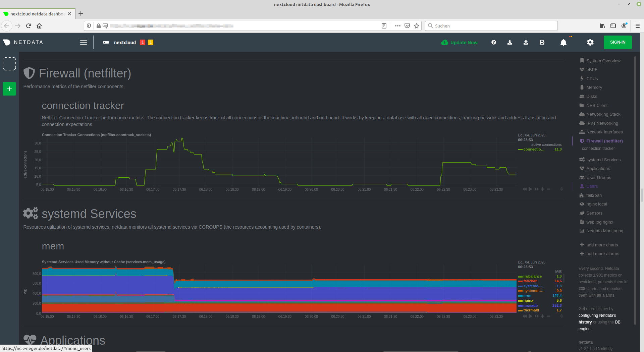The image size is (644, 352).
Task: Zoom out memory usage chart
Action: tap(548, 316)
